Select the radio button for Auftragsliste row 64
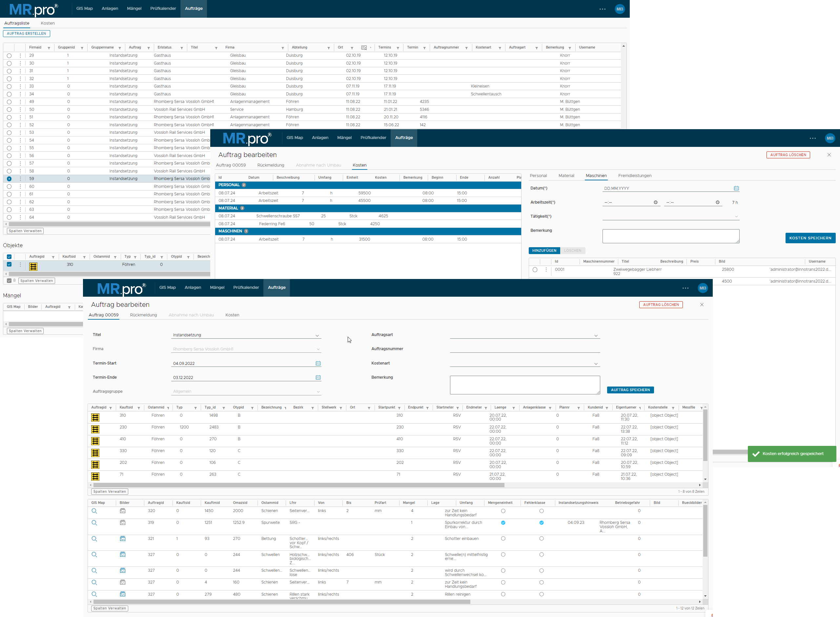The width and height of the screenshot is (840, 617). click(x=9, y=217)
